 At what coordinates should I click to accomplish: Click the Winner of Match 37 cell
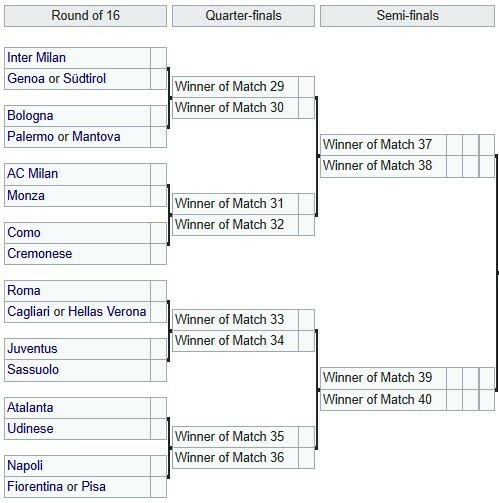[383, 145]
